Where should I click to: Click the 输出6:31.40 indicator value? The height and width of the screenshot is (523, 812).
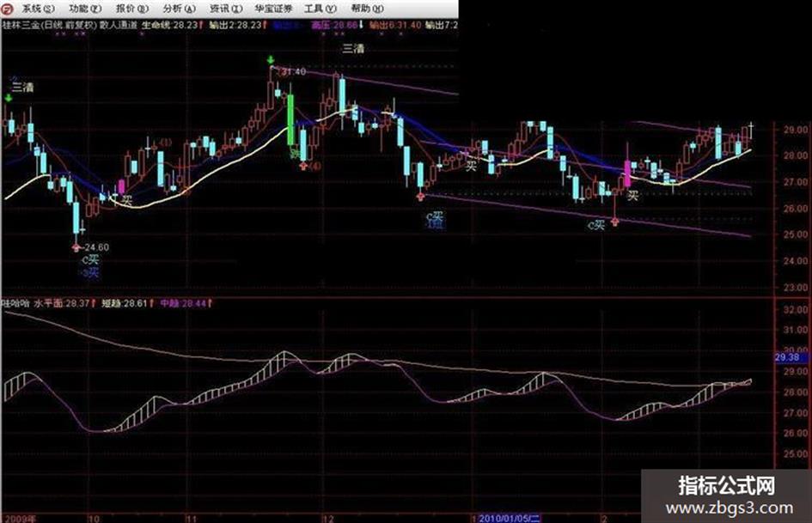pos(395,25)
